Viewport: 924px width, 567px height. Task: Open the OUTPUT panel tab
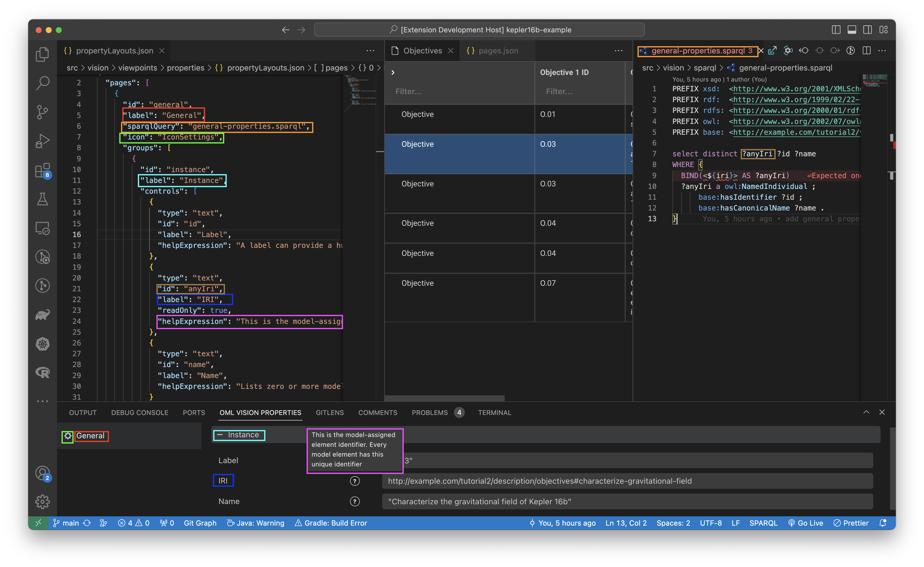(83, 412)
